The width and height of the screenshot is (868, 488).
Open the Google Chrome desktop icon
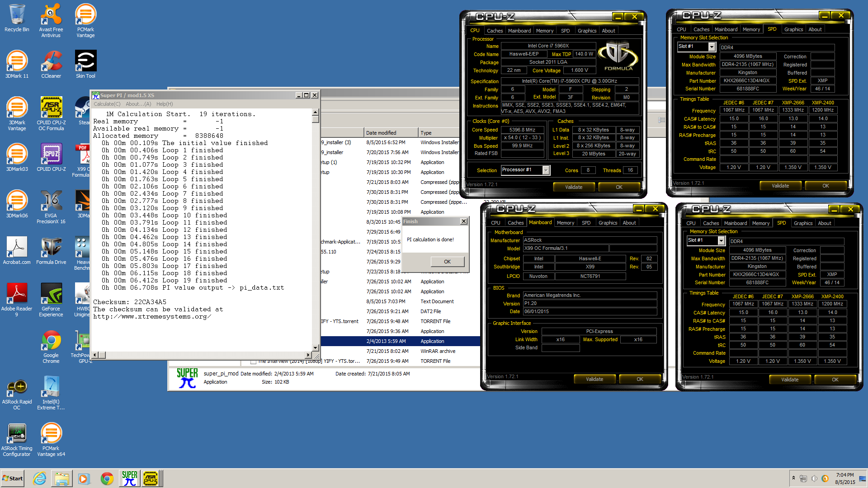pos(51,347)
